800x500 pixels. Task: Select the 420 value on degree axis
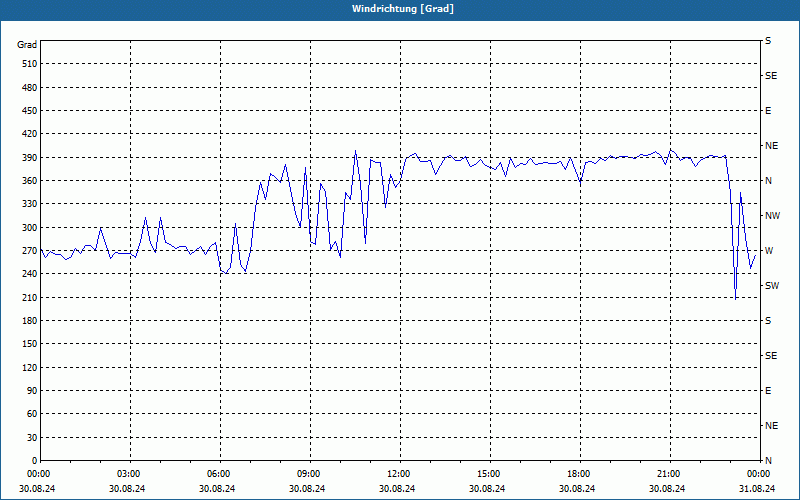(x=30, y=134)
